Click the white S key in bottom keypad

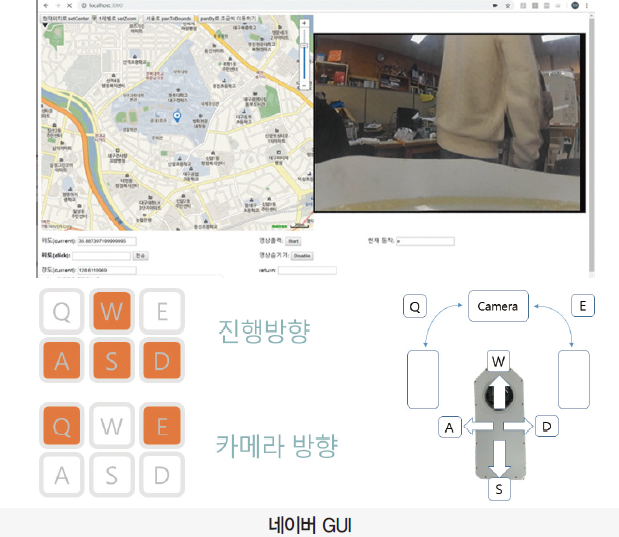[112, 475]
